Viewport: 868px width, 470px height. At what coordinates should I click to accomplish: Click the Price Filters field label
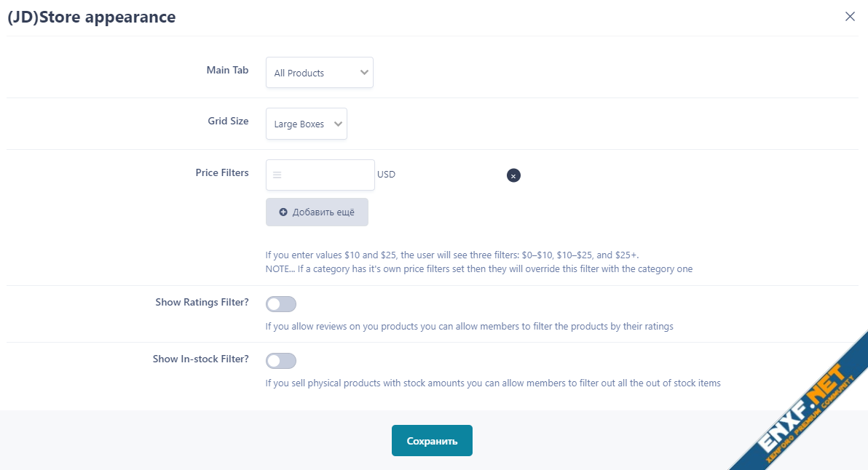tap(222, 173)
